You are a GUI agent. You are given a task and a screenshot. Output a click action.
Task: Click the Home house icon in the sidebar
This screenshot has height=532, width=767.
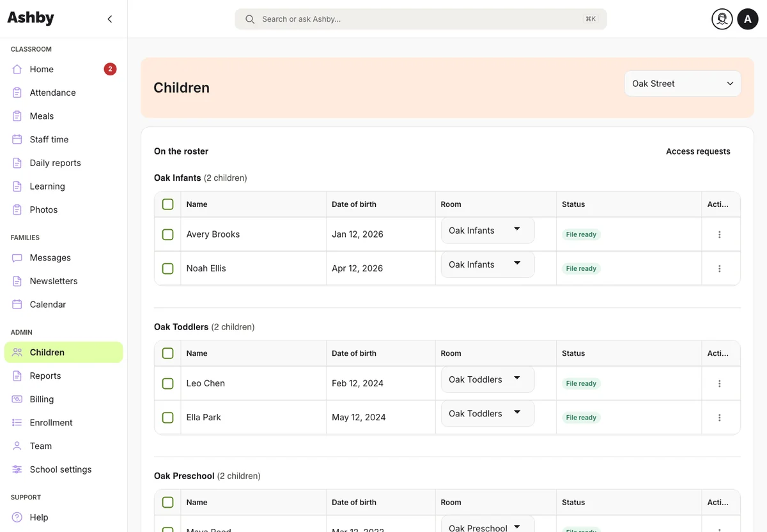click(17, 69)
